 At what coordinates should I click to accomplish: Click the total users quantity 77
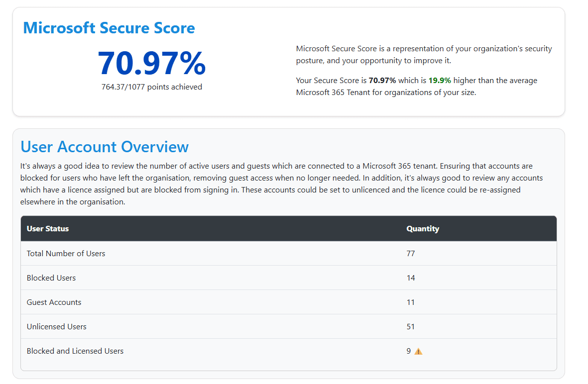point(411,254)
